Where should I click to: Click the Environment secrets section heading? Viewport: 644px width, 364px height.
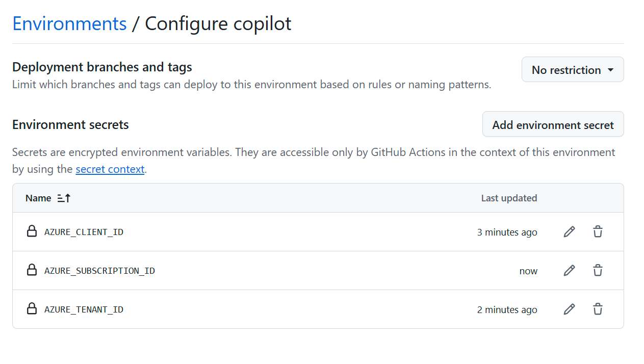70,124
